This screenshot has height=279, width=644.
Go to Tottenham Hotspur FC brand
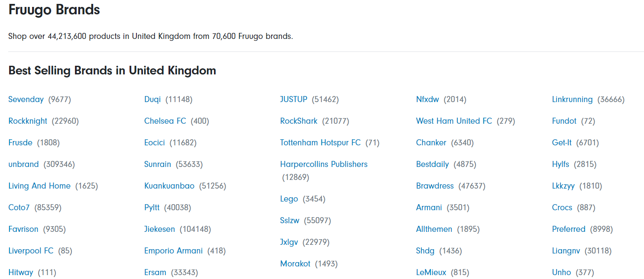coord(320,143)
